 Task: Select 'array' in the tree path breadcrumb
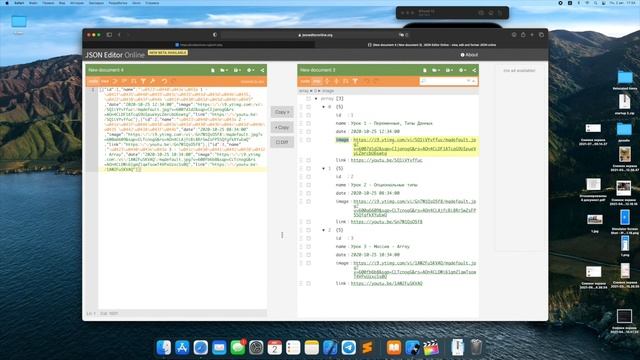(x=304, y=91)
